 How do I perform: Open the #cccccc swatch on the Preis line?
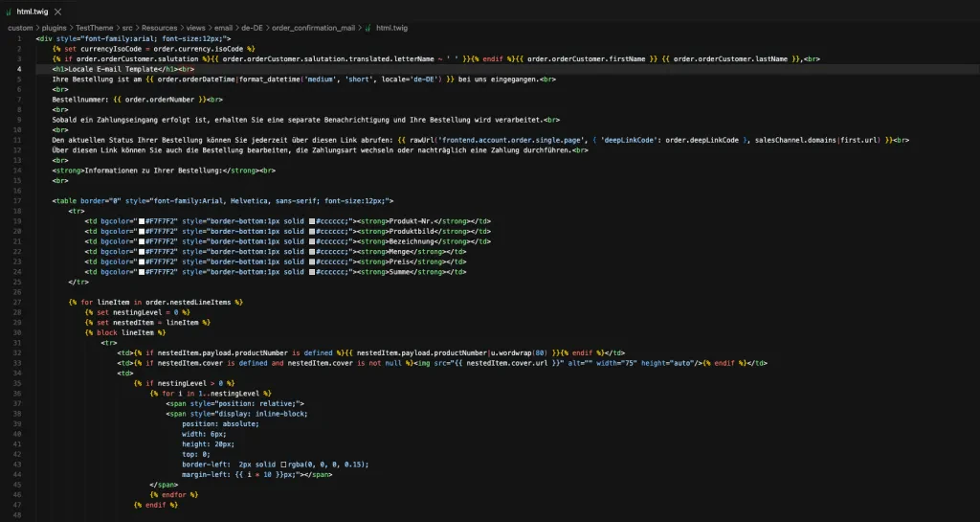pyautogui.click(x=312, y=261)
